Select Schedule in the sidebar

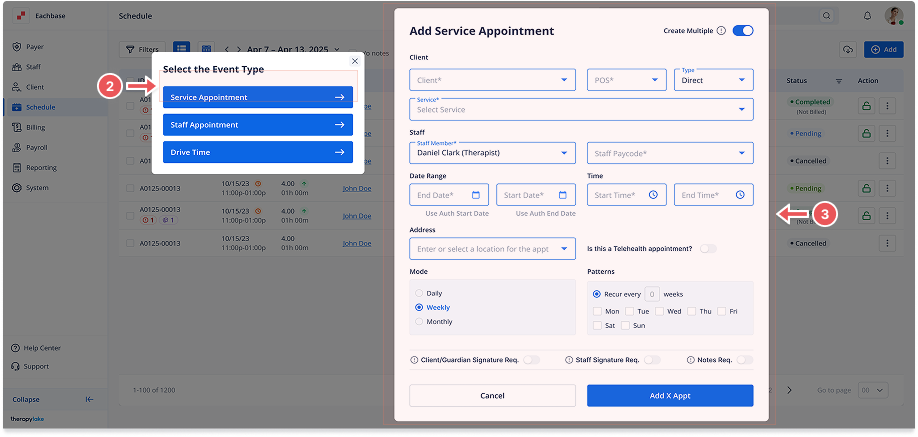[x=56, y=107]
